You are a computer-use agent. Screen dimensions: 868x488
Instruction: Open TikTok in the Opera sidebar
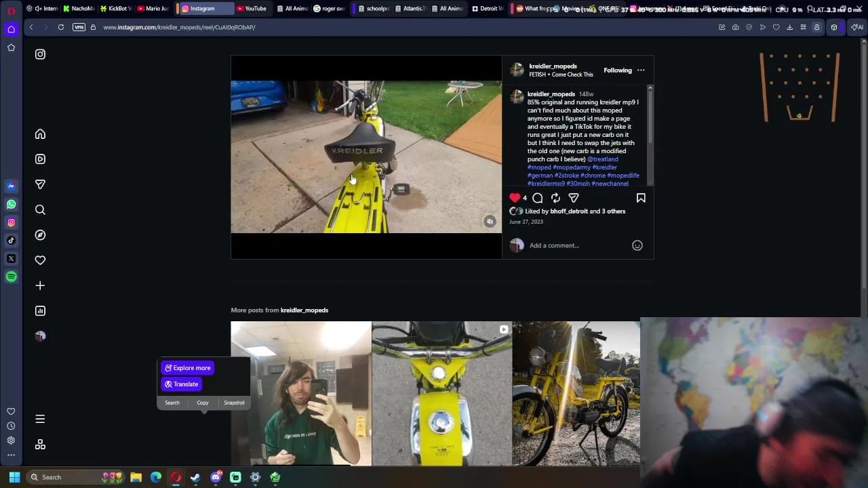11,241
